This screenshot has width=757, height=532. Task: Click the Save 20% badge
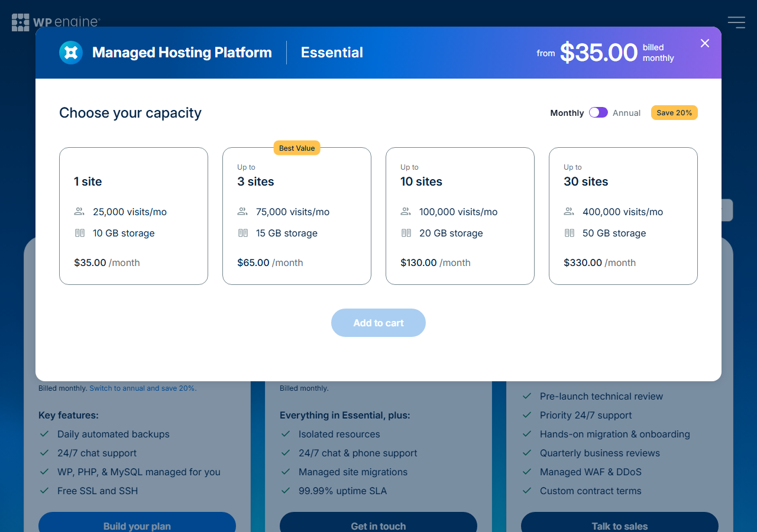tap(674, 112)
